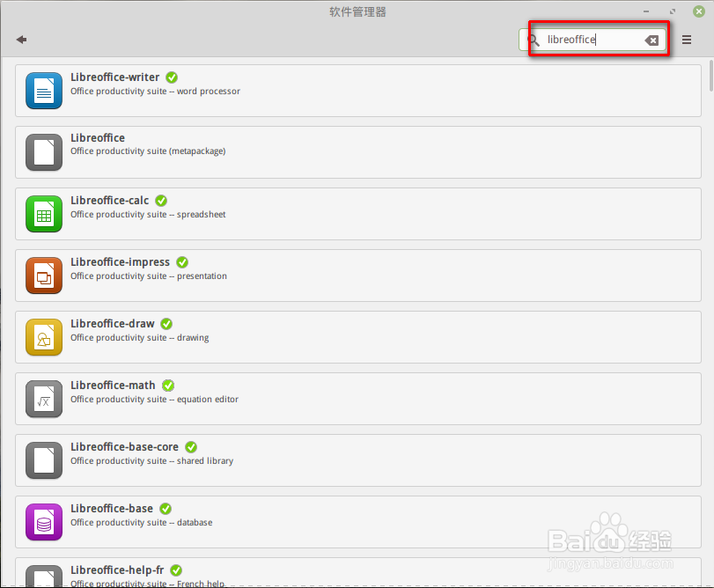Close the software manager window
This screenshot has height=588, width=714.
(x=699, y=11)
